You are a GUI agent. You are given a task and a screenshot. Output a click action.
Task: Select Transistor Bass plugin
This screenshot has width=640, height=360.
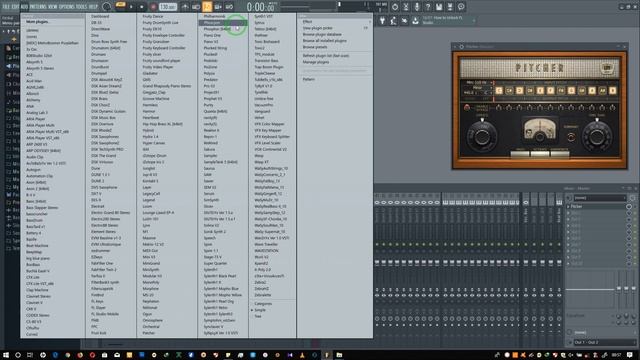click(266, 60)
